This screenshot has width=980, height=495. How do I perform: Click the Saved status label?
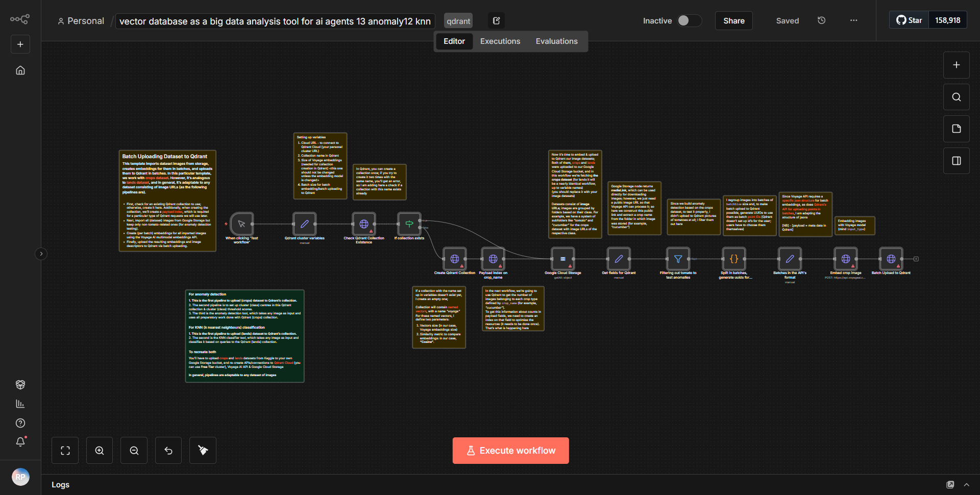point(787,21)
